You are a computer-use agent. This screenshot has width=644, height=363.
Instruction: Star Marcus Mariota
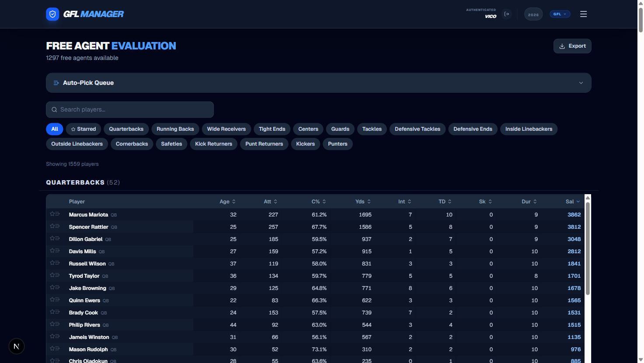52,214
